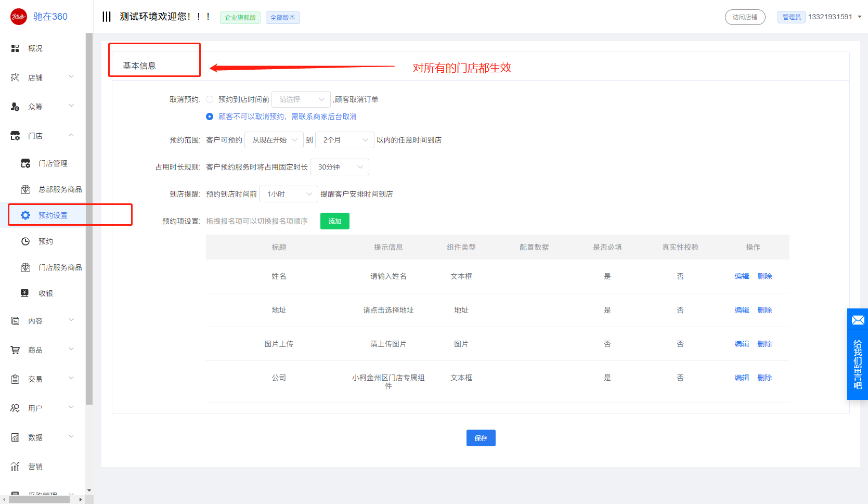
Task: Open the 2个月 range dropdown
Action: [345, 140]
